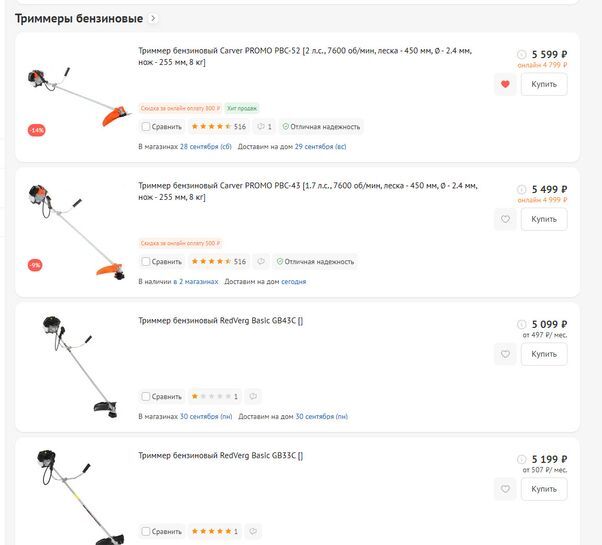Image resolution: width=602 pixels, height=545 pixels.
Task: Expand the Триммеры бензиновые category chevron
Action: (153, 18)
